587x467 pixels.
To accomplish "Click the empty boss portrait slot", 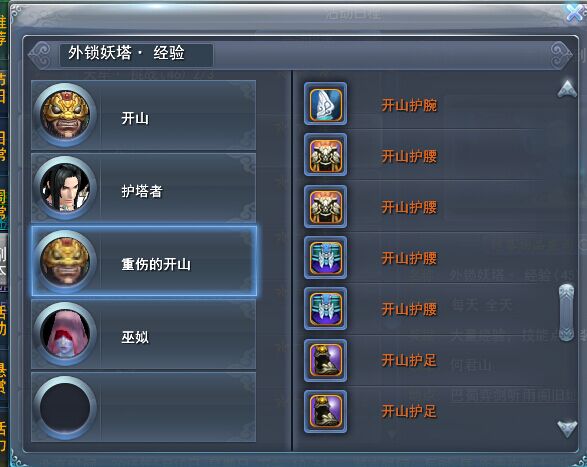I will click(65, 407).
